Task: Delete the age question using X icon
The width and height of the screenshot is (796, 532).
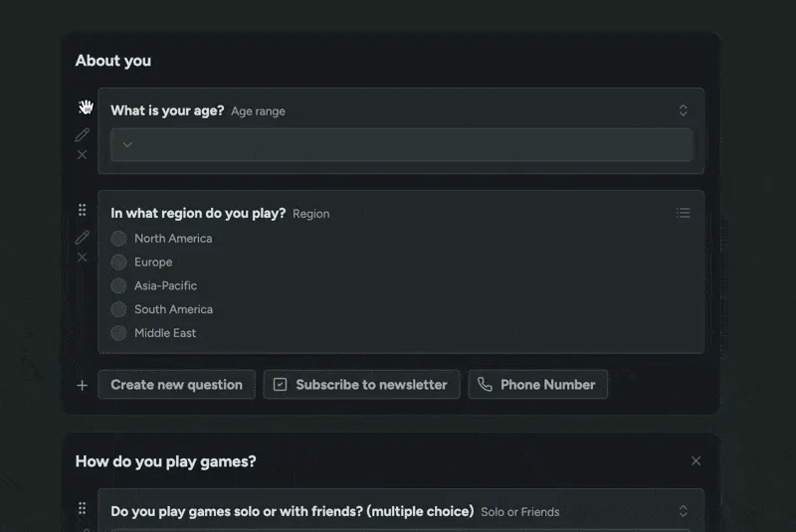Action: coord(83,154)
